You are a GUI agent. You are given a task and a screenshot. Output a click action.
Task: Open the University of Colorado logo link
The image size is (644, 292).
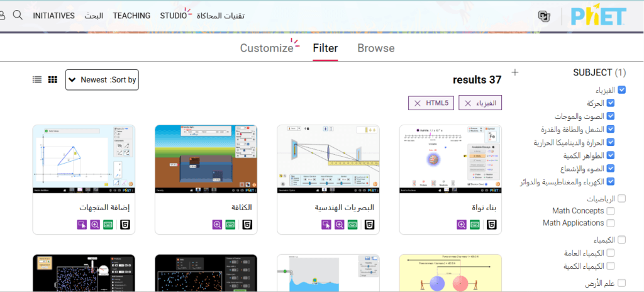(544, 16)
